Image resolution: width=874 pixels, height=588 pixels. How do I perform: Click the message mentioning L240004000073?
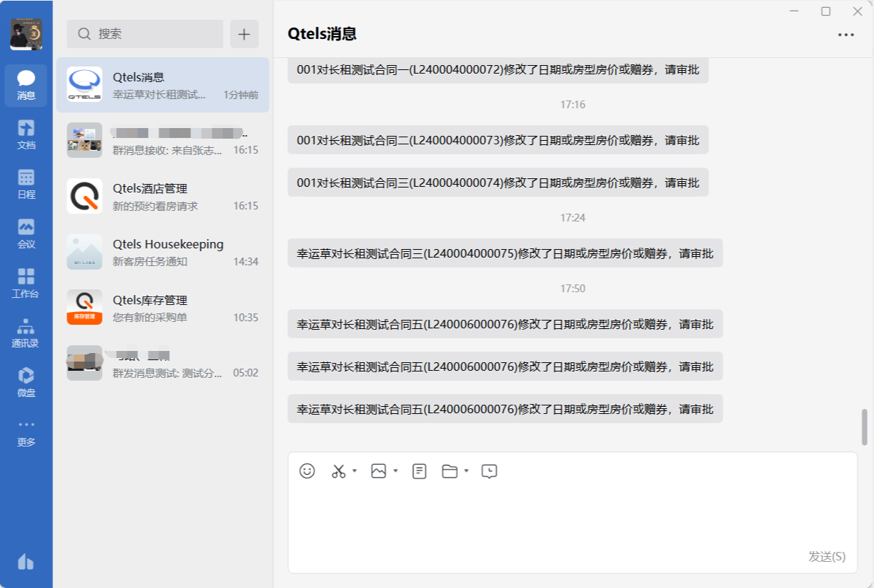(x=498, y=140)
